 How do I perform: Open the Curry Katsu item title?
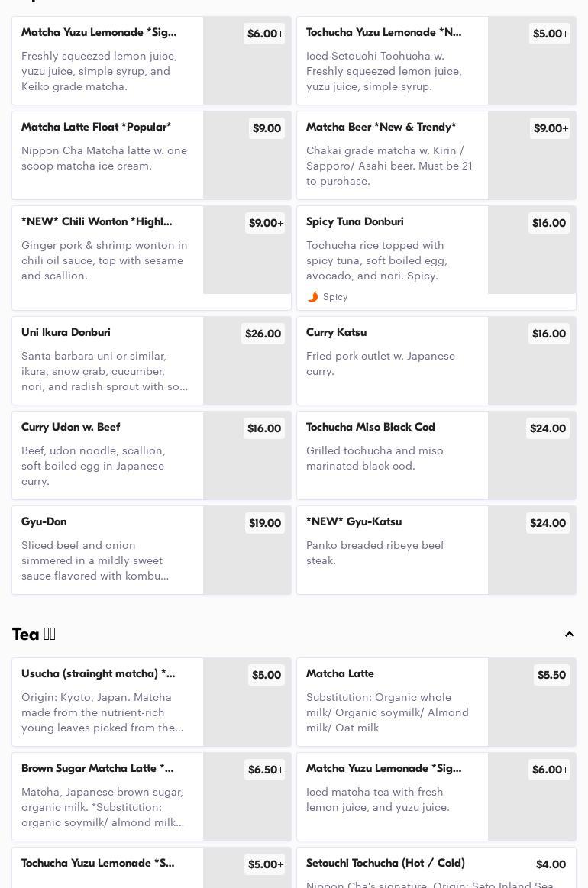[x=336, y=333]
